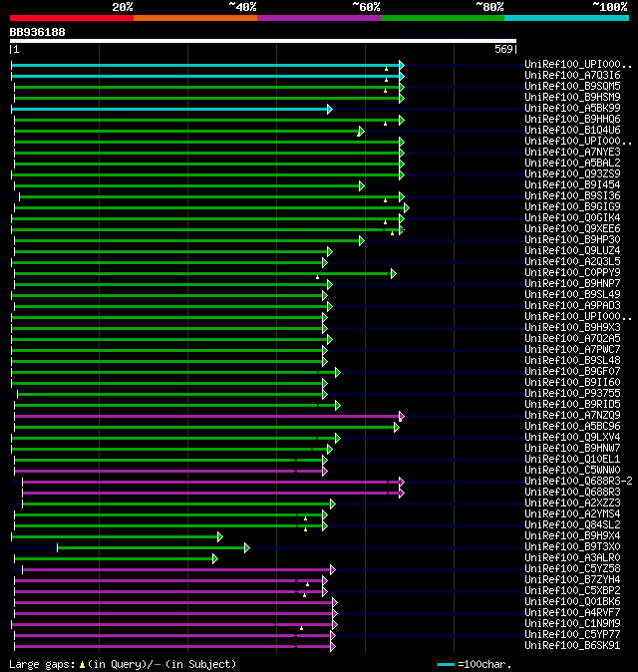Click the cyan ~100% identity legend segment
Viewport: 638px width, 672px height.
tap(567, 18)
